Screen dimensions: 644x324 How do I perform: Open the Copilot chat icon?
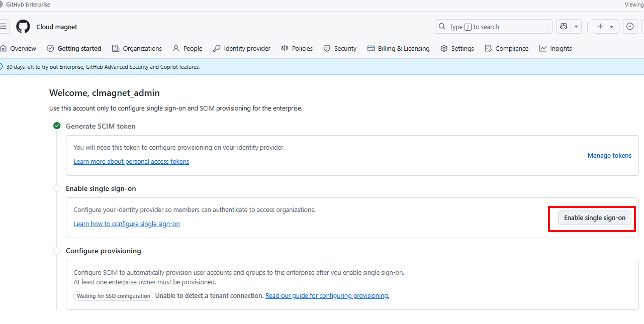coord(563,26)
